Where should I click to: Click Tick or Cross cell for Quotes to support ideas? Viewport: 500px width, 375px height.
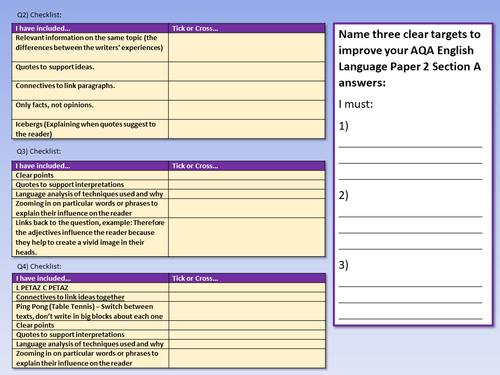click(x=247, y=71)
